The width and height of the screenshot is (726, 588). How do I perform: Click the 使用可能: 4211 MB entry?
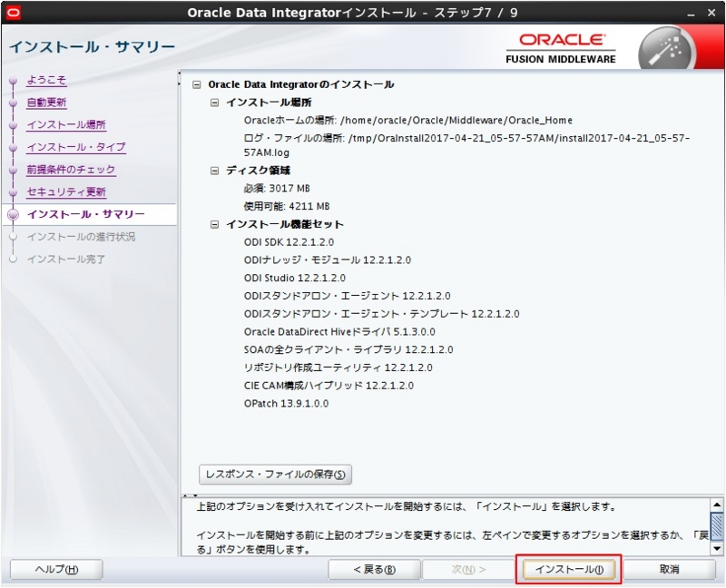point(287,207)
